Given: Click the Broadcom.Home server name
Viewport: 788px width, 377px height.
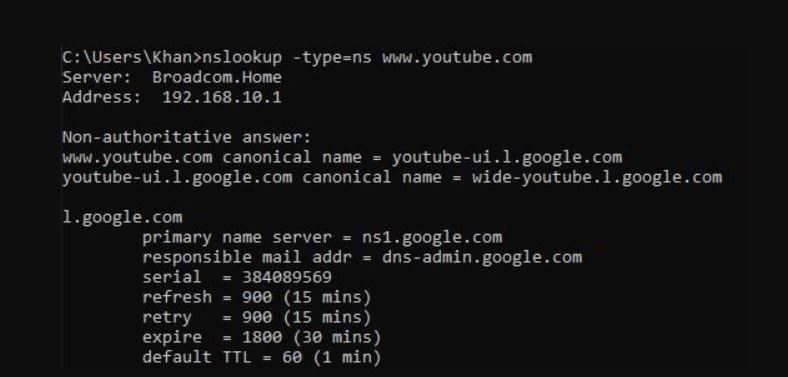Looking at the screenshot, I should click(217, 77).
